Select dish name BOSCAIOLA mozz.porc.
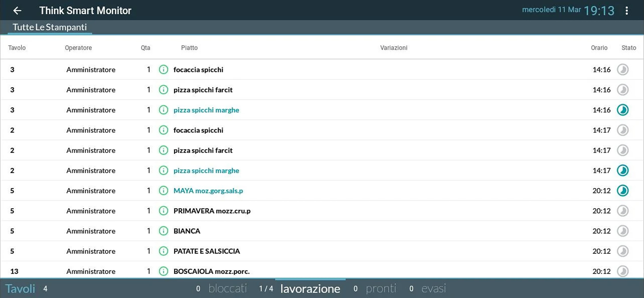This screenshot has height=298, width=644. pyautogui.click(x=212, y=271)
